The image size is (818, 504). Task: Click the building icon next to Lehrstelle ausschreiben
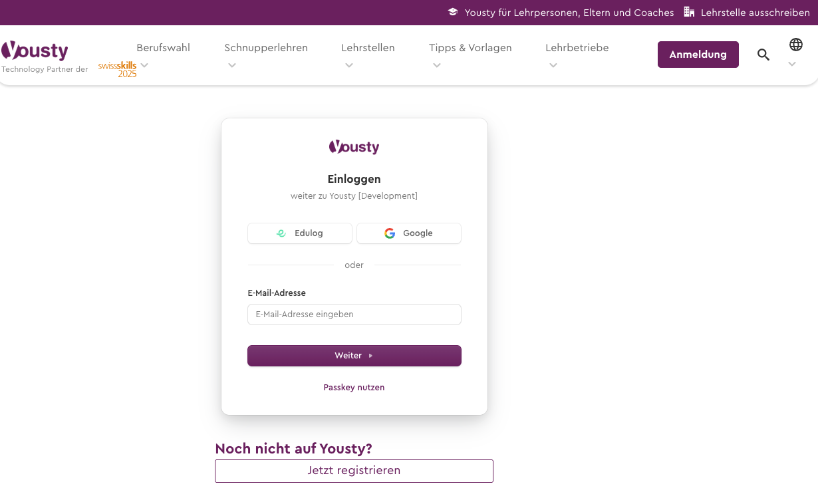(x=689, y=11)
